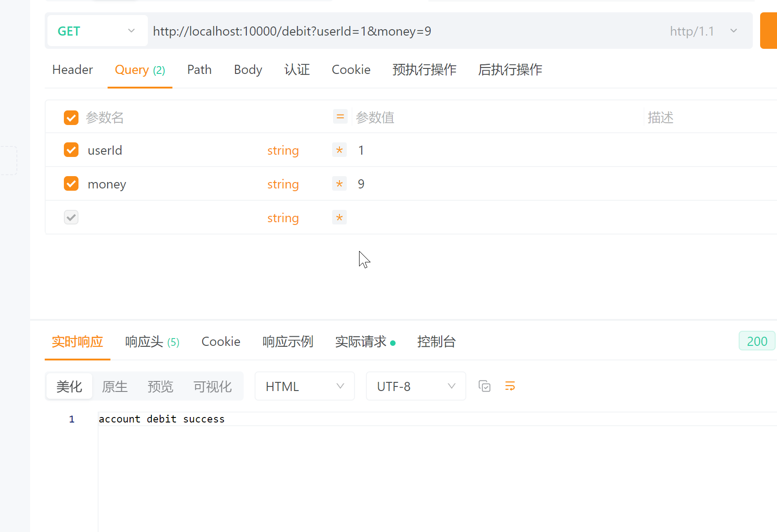The width and height of the screenshot is (777, 532).
Task: Open the http/1.1 protocol dropdown
Action: [703, 31]
